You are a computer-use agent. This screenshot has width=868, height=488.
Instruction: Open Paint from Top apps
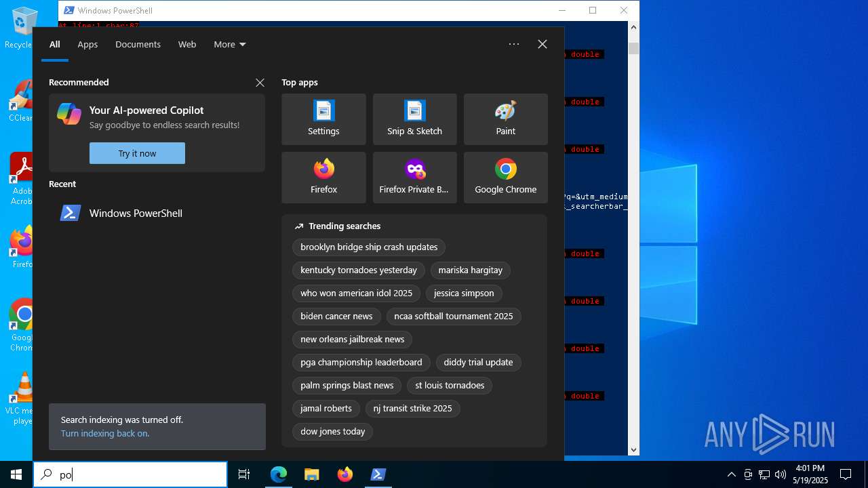[x=505, y=119]
